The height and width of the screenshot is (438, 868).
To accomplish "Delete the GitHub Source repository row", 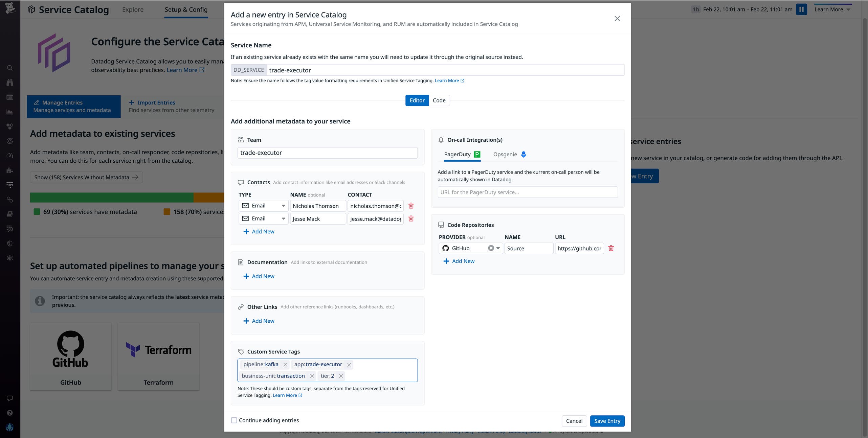I will (x=611, y=248).
